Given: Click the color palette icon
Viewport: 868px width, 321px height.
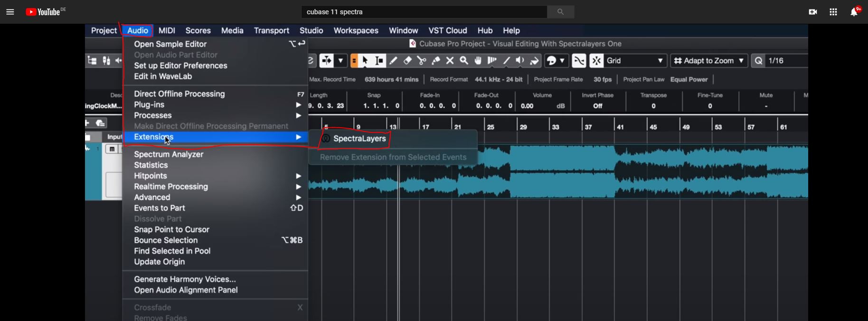Looking at the screenshot, I should point(552,61).
